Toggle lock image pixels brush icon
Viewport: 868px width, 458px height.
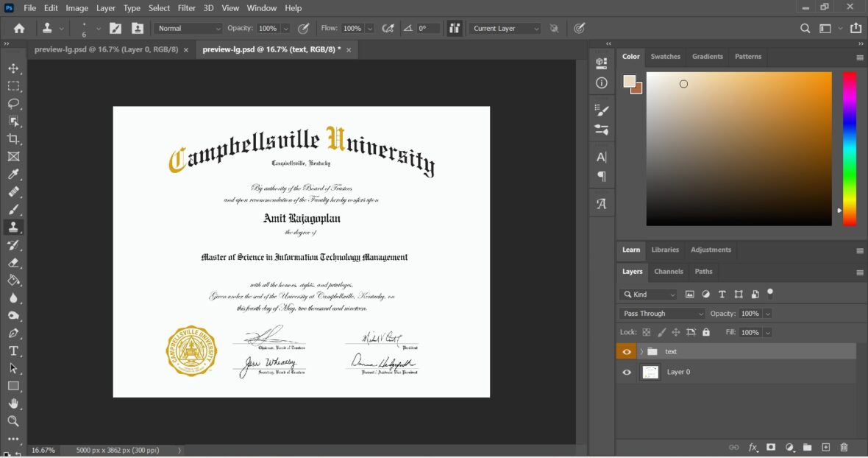[661, 332]
